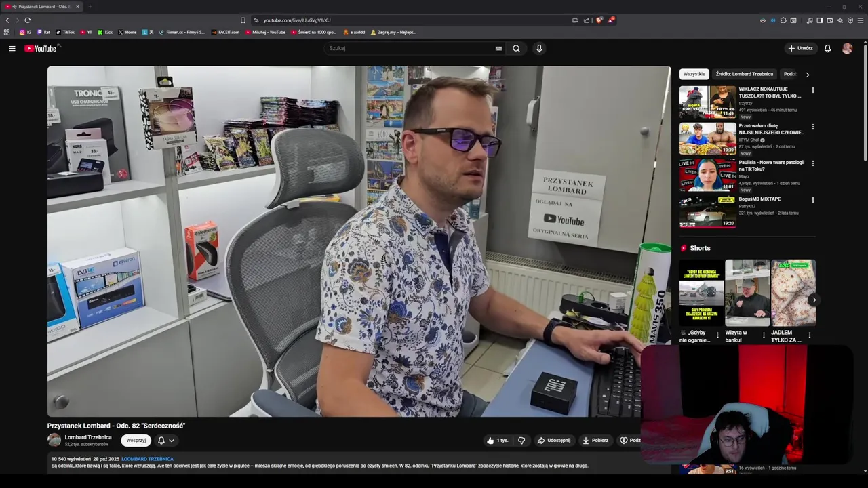
Task: Click the Utwórz create button
Action: pos(800,48)
